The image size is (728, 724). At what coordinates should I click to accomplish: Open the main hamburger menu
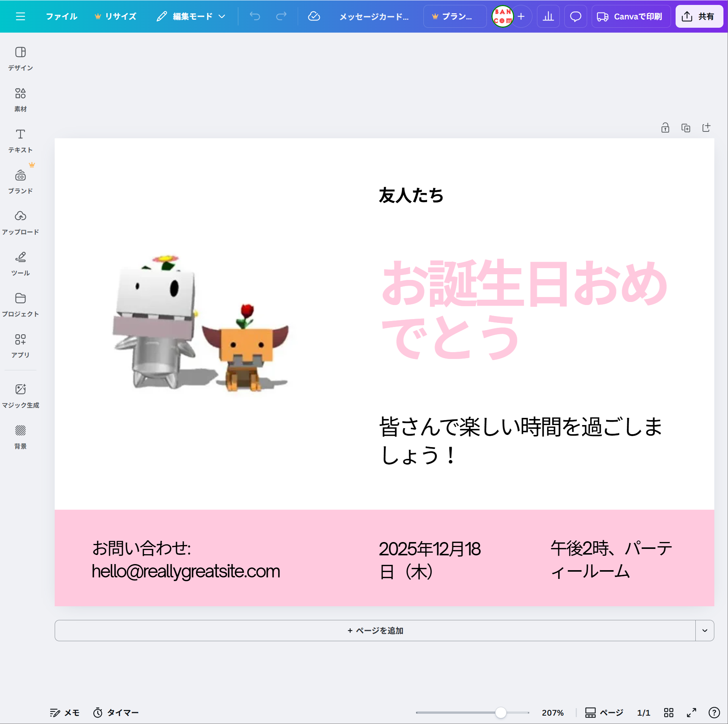point(21,16)
